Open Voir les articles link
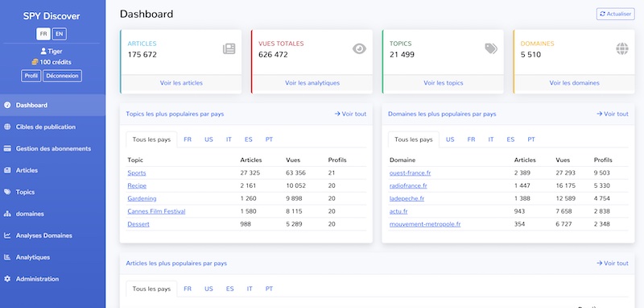The width and height of the screenshot is (644, 308). tap(181, 83)
